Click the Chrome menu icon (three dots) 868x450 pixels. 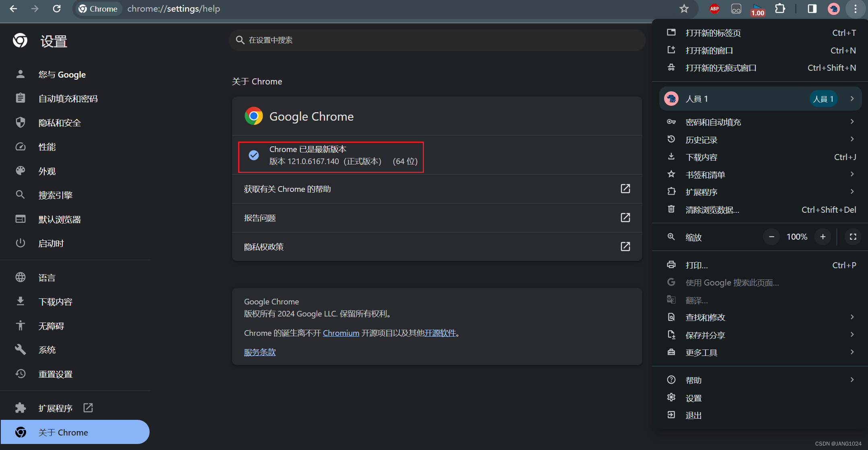click(856, 8)
